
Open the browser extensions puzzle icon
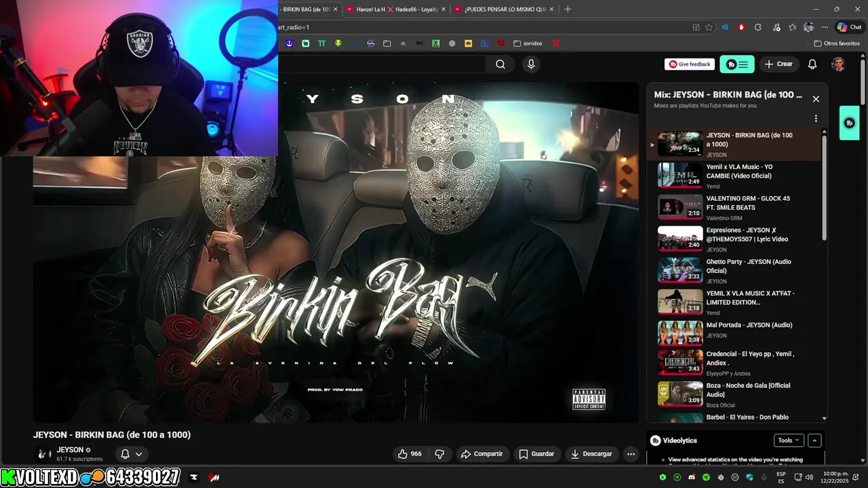tap(758, 27)
